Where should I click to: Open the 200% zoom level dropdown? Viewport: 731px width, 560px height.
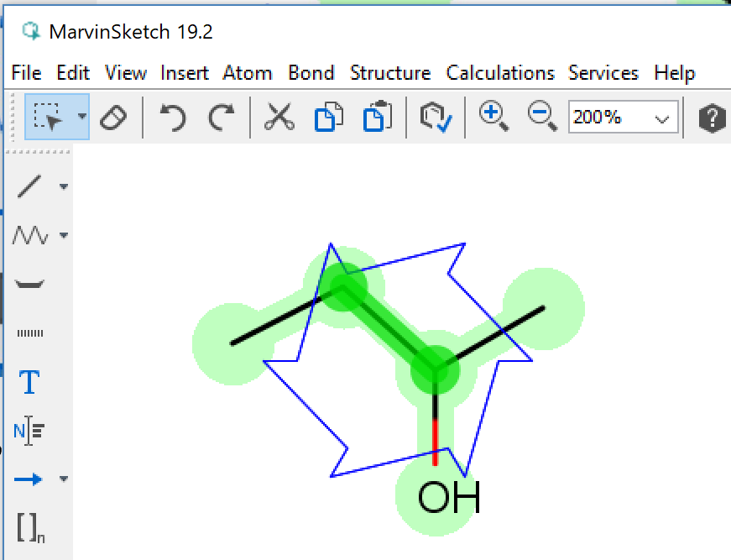[664, 118]
